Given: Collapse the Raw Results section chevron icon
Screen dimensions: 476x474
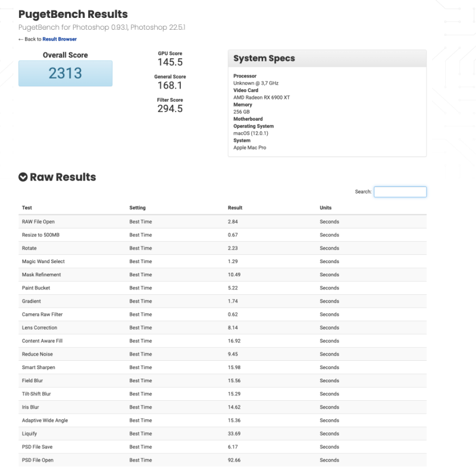Looking at the screenshot, I should [23, 177].
